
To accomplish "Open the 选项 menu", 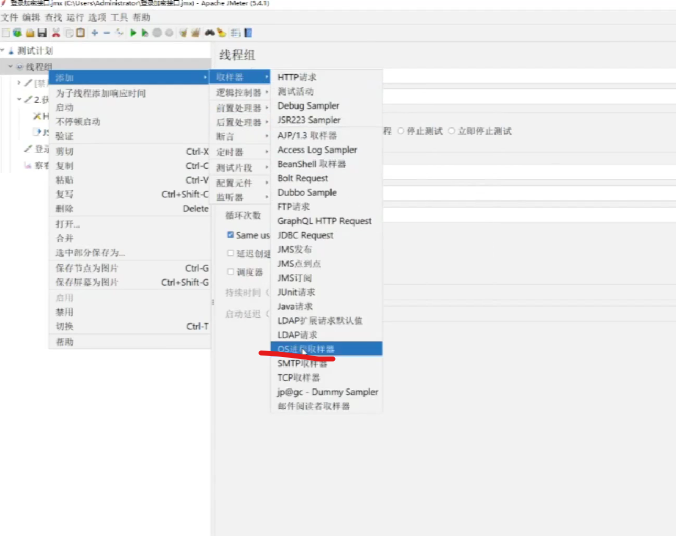I will [x=97, y=17].
